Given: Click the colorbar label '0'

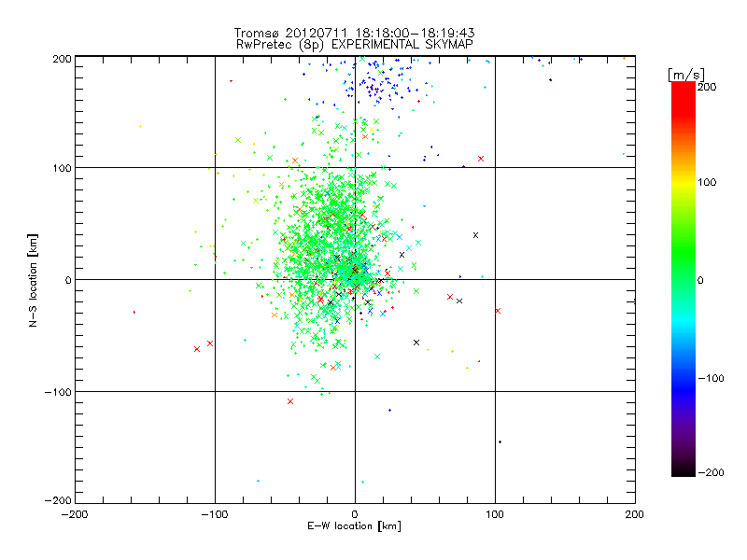Looking at the screenshot, I should tap(700, 280).
